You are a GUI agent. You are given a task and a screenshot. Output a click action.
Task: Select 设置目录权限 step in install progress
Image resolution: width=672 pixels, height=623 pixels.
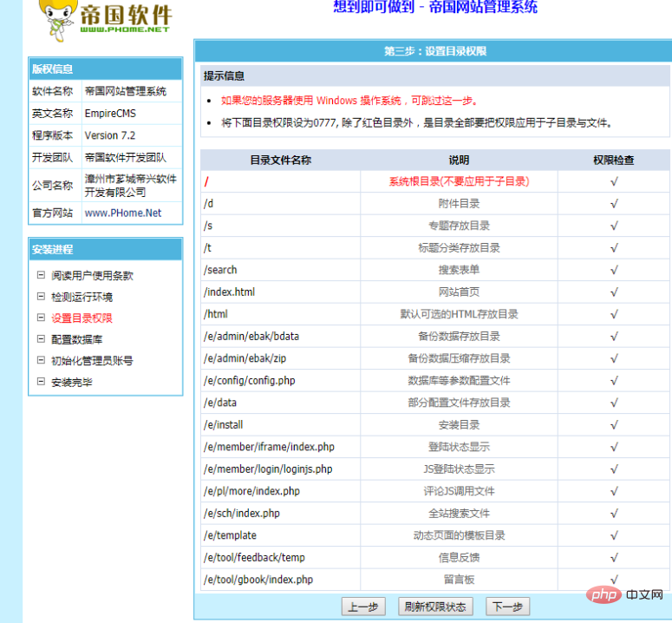[x=82, y=318]
